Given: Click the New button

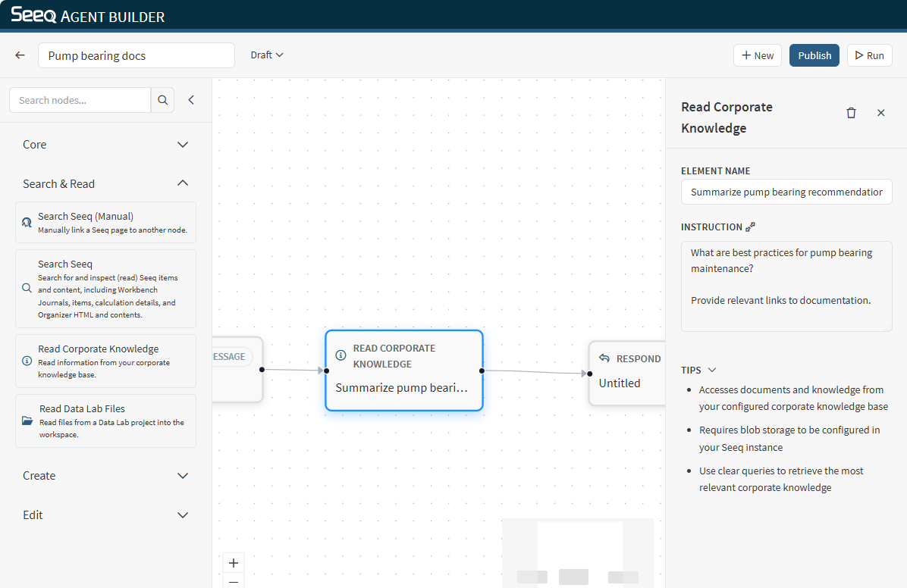Looking at the screenshot, I should [757, 55].
